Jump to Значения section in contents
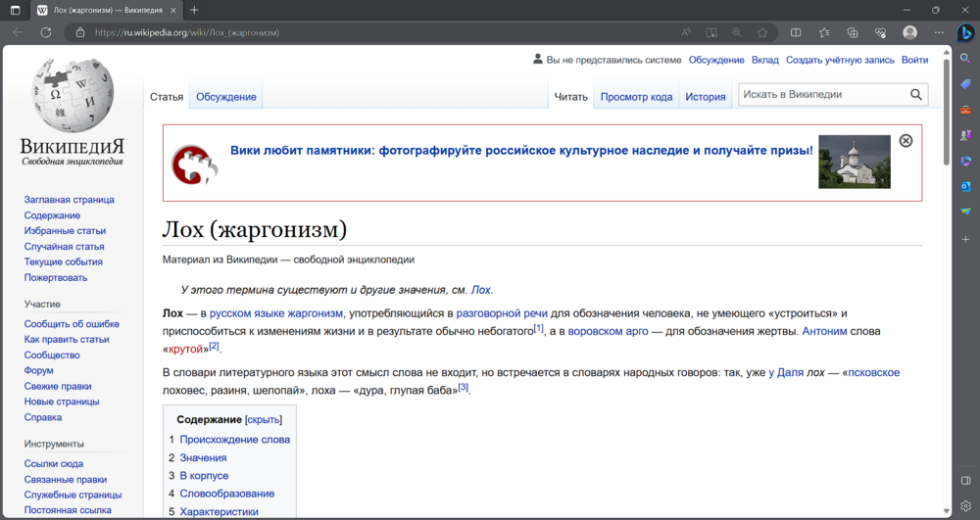Screen dimensions: 980x520 click(203, 457)
